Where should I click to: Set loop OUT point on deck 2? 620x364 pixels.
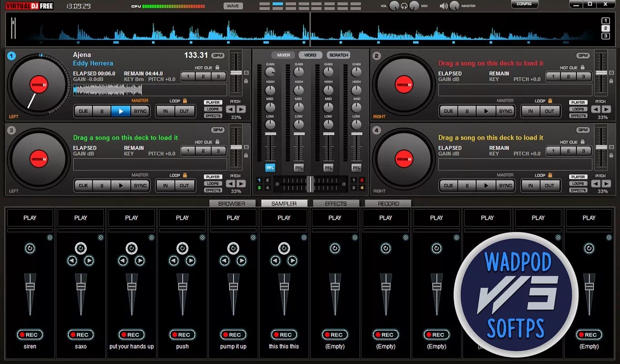[x=550, y=111]
